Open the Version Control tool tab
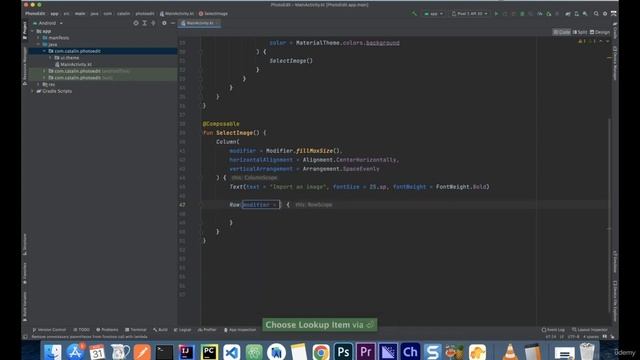This screenshot has width=640, height=360. 49,330
